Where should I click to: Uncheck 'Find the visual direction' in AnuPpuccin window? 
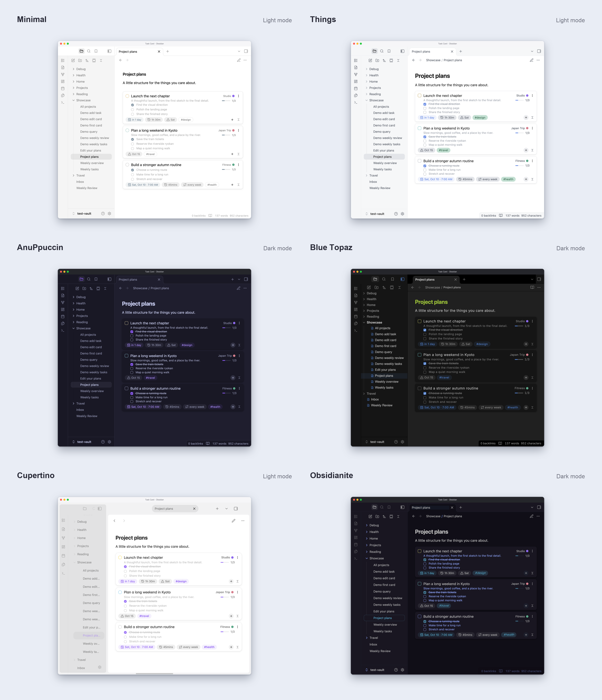[x=132, y=332]
